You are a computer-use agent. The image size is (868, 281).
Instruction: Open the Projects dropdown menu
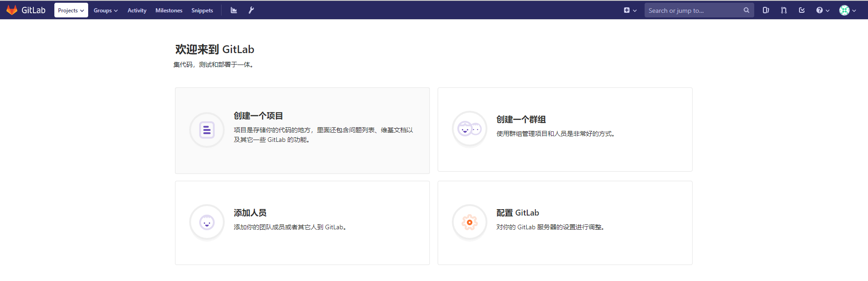click(x=71, y=10)
